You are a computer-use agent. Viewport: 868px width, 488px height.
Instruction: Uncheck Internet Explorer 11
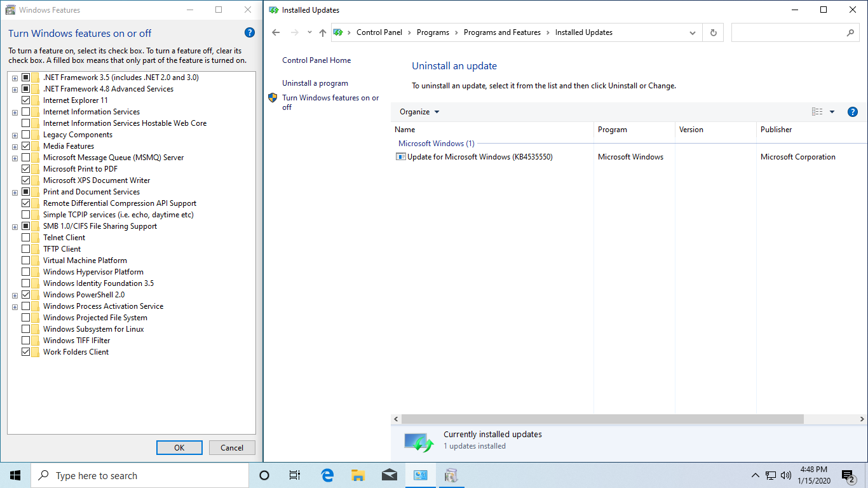click(26, 100)
